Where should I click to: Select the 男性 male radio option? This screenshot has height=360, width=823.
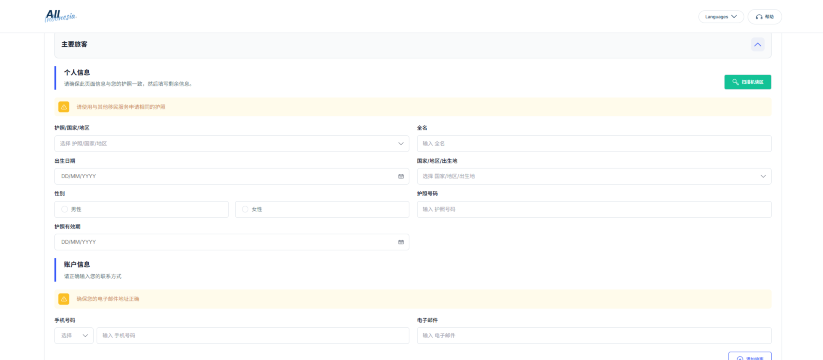coord(141,209)
